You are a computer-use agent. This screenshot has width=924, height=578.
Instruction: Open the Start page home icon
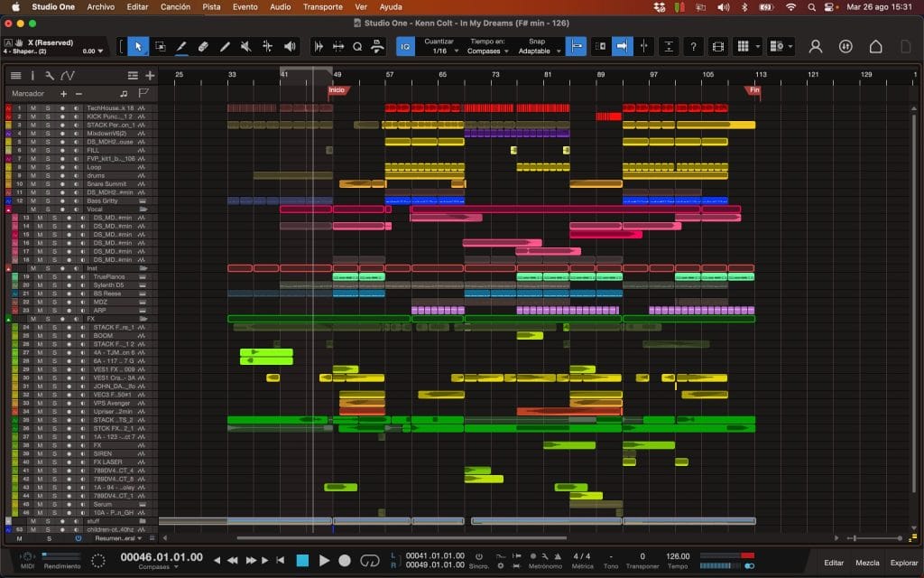coord(875,46)
